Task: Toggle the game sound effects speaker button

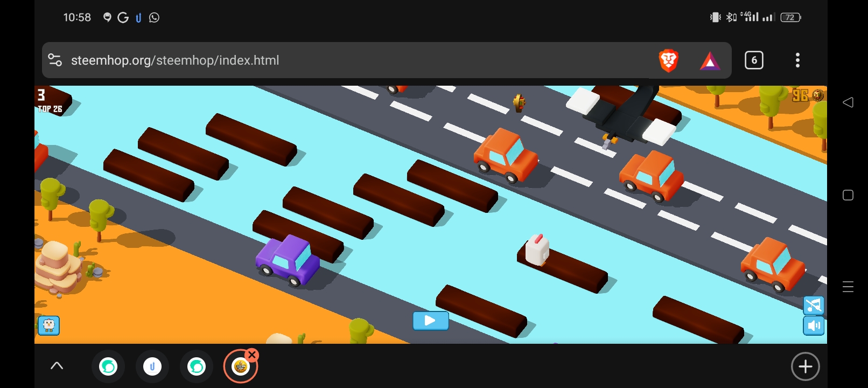Action: pos(814,326)
